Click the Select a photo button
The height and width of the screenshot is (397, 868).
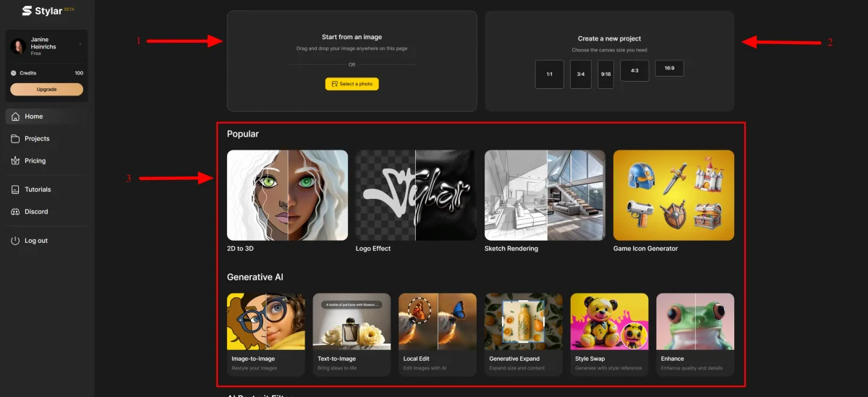tap(352, 84)
